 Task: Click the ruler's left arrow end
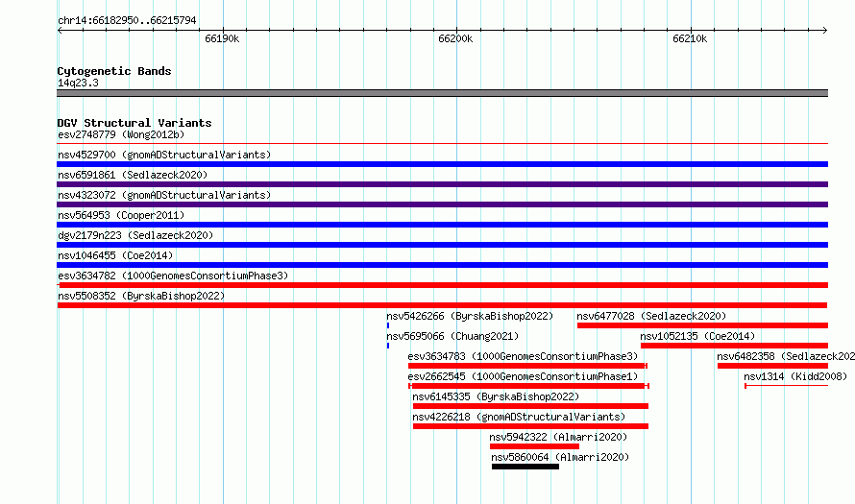[x=60, y=30]
